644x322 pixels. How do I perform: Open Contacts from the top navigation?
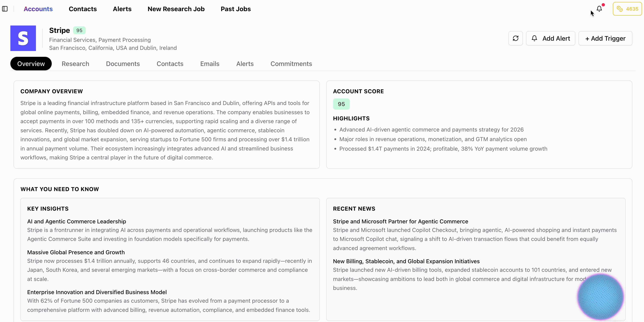click(83, 9)
